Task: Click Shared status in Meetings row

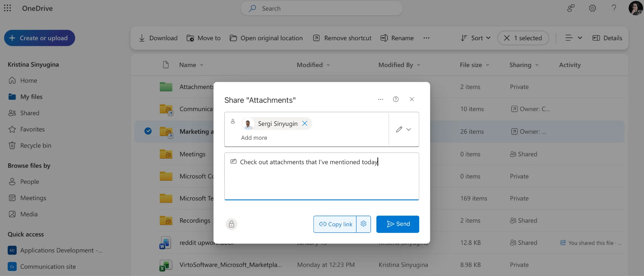Action: (x=524, y=154)
